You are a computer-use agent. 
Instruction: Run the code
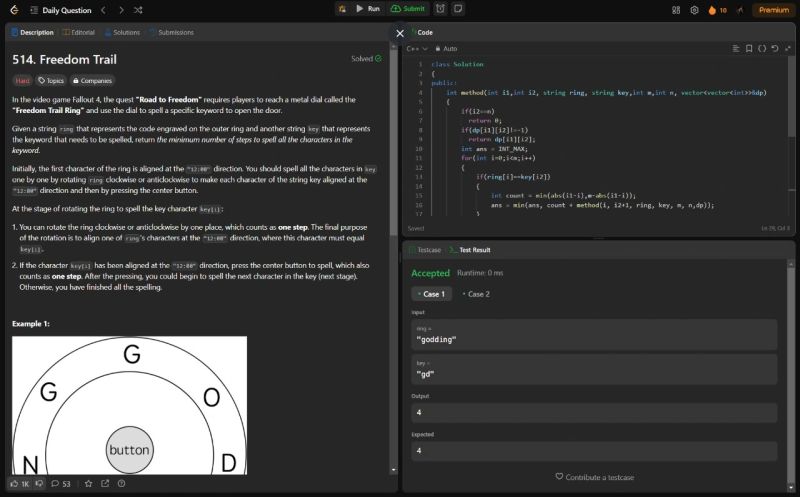point(368,9)
